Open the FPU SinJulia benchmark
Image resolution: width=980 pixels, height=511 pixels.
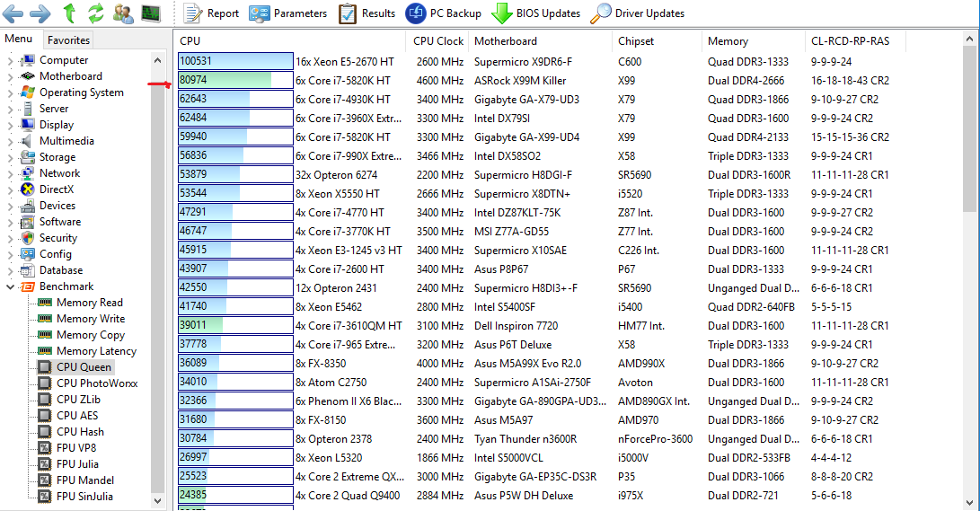pyautogui.click(x=84, y=497)
